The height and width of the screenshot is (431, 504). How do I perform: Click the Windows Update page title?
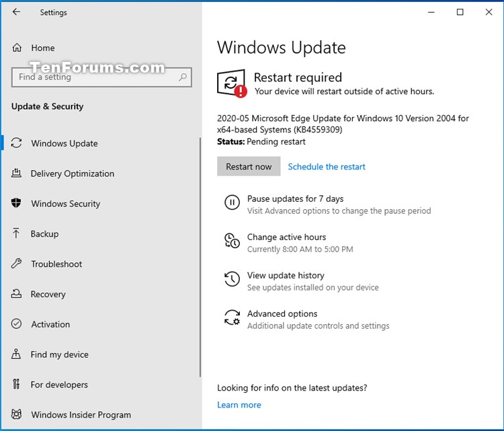coord(282,48)
